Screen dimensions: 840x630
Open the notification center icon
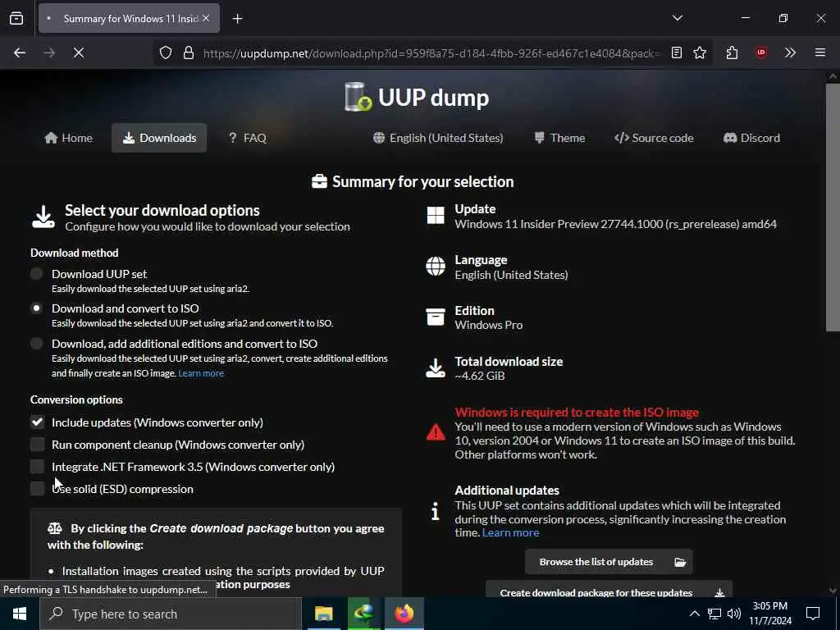coord(813,614)
